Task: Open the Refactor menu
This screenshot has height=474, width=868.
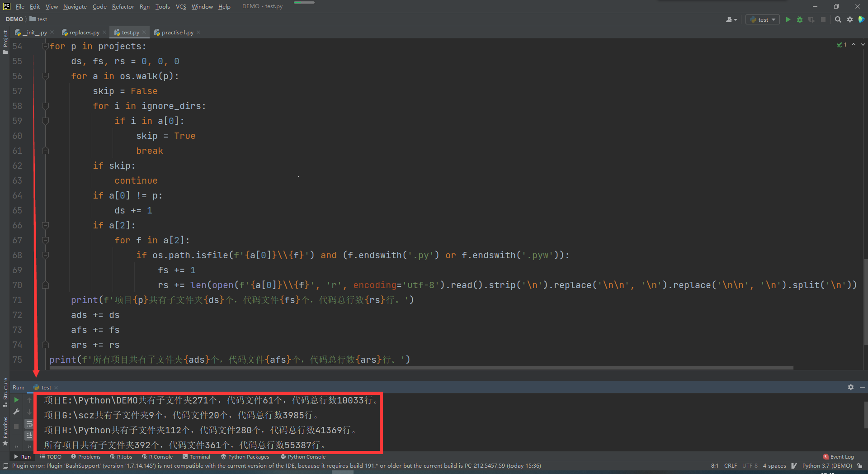Action: (123, 6)
